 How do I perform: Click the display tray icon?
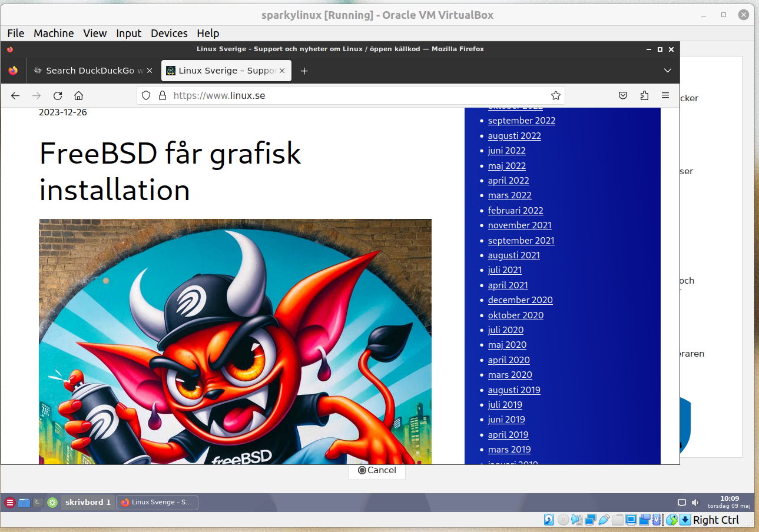pos(682,503)
